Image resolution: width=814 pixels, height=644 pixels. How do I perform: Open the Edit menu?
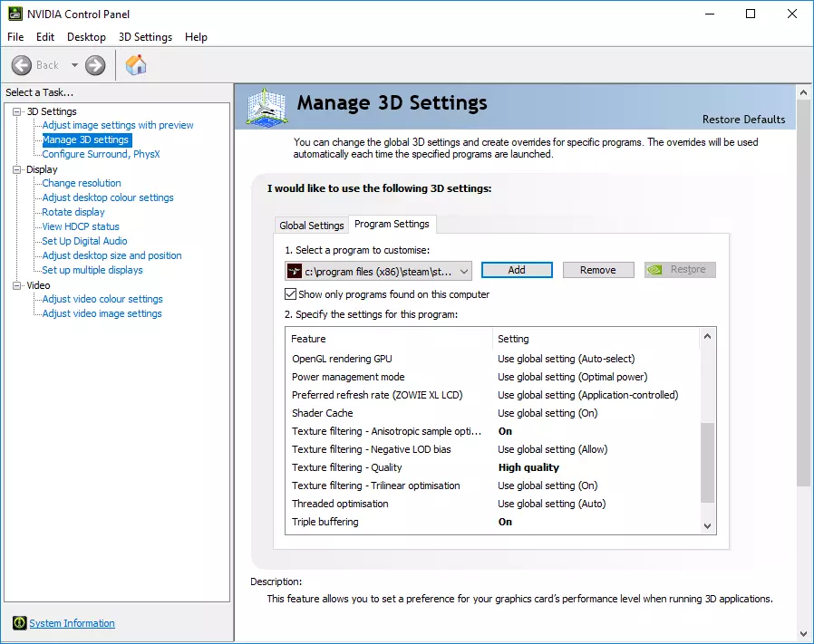point(45,37)
